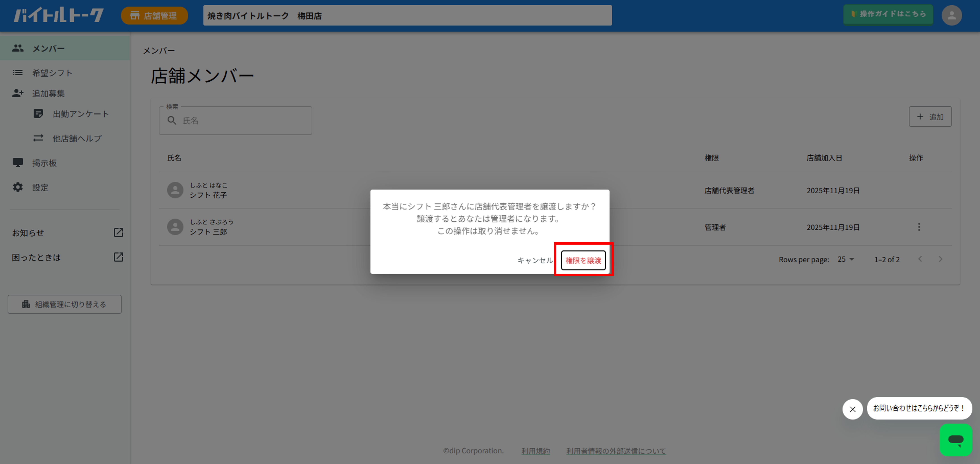Click the 追加募集 person-plus icon

[17, 93]
